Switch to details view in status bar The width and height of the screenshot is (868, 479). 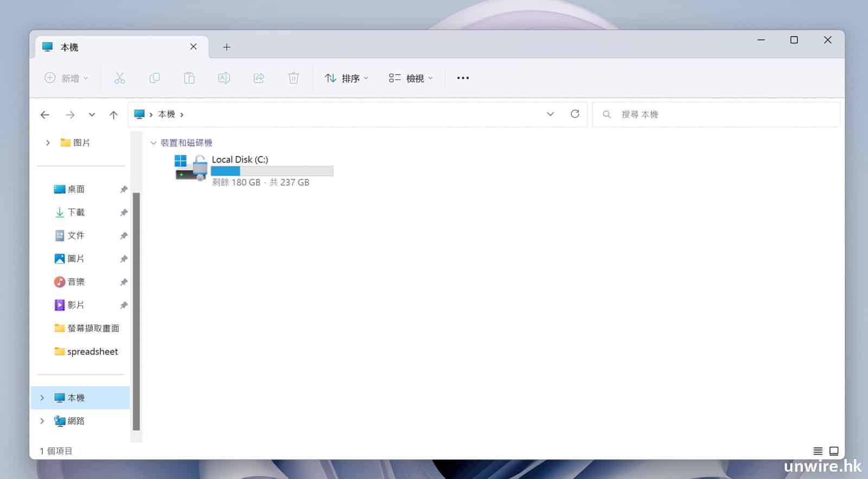pos(818,451)
